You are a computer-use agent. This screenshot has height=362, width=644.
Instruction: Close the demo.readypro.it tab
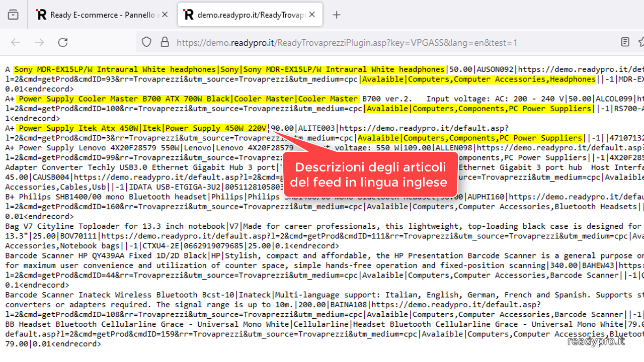(x=312, y=15)
